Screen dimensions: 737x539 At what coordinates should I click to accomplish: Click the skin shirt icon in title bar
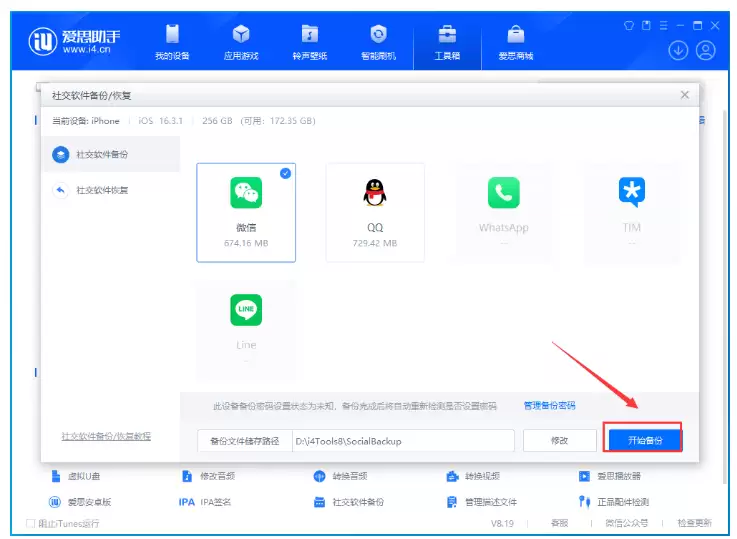(x=628, y=25)
